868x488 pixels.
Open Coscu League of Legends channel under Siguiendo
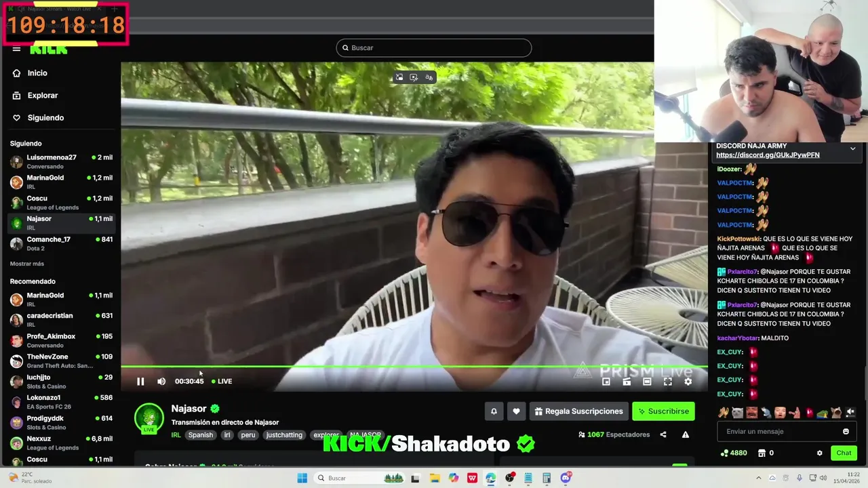click(61, 202)
